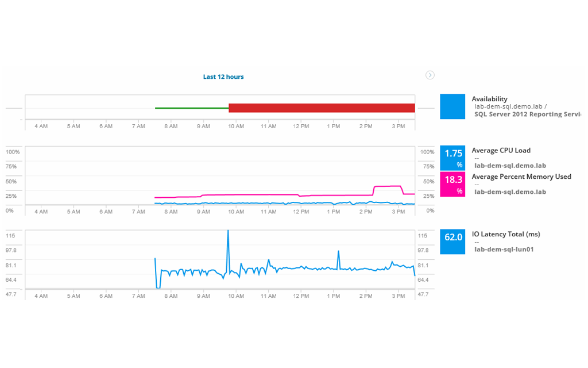Click the blue 62.0 IO Latency value badge
The height and width of the screenshot is (368, 588).
click(x=452, y=241)
